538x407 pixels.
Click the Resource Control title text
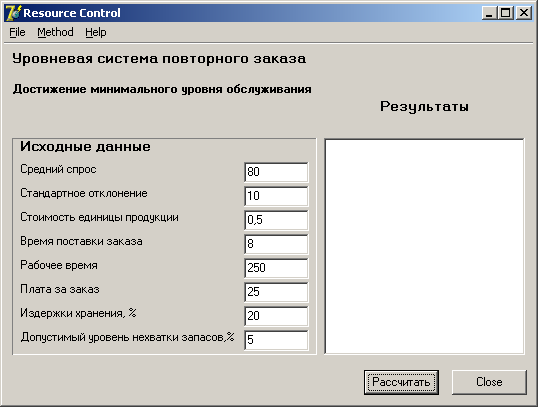(72, 13)
